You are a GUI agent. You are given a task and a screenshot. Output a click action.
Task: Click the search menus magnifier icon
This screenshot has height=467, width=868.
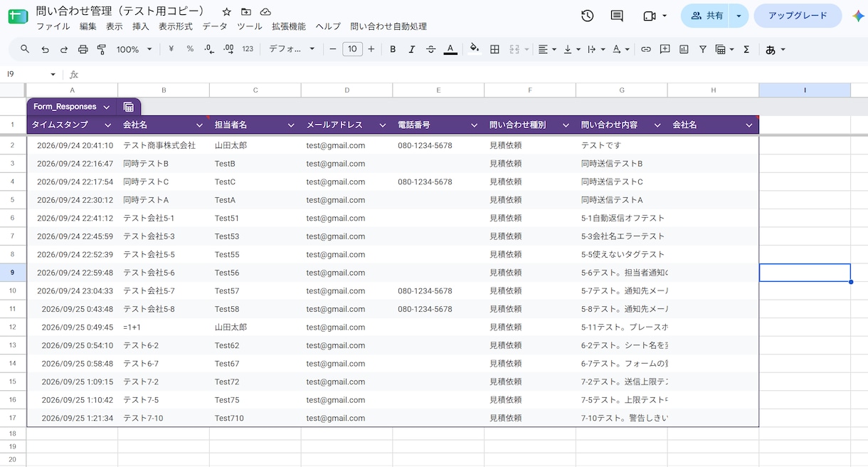coord(25,49)
